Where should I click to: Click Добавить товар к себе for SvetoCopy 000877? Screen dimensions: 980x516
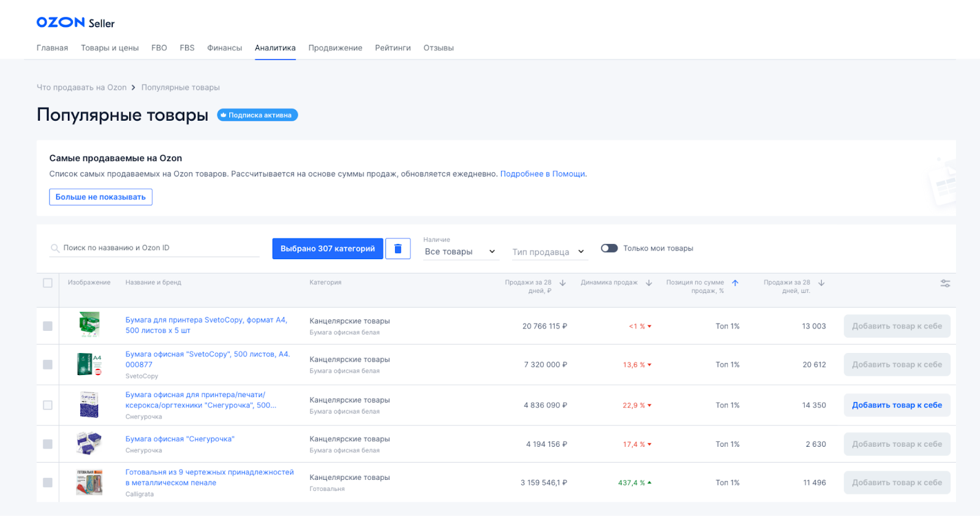pos(897,365)
